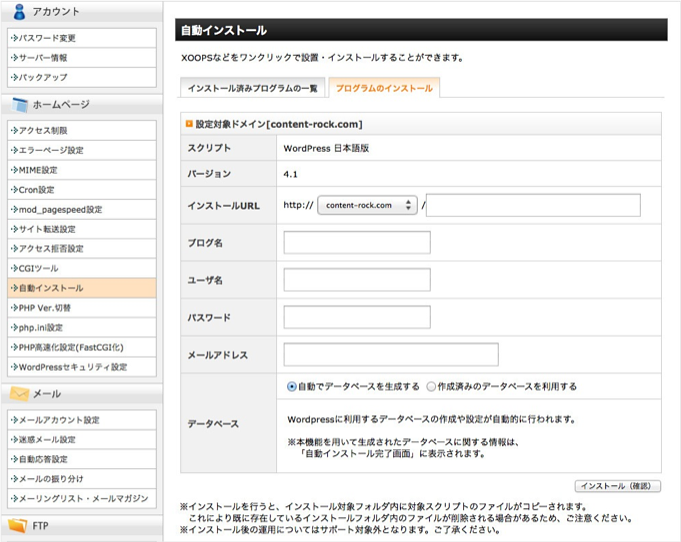
Task: Click the パスワード input field
Action: tap(357, 317)
